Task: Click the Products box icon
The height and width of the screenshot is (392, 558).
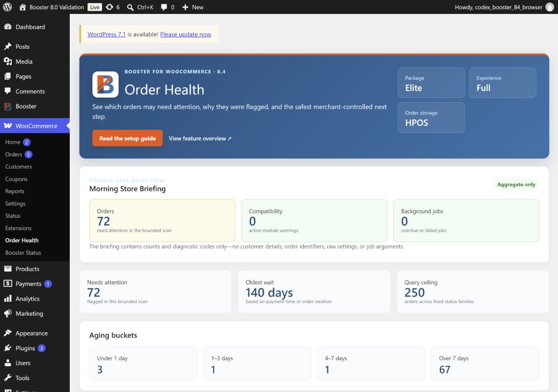Action: (x=8, y=269)
